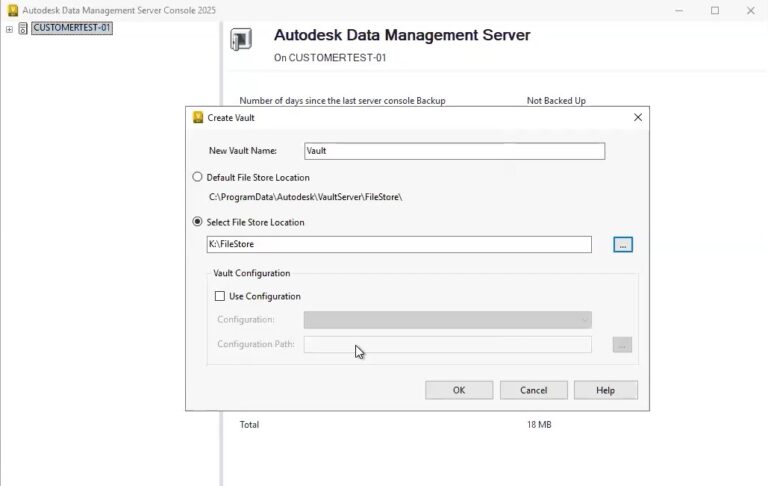Maximize the Server Console window

pyautogui.click(x=715, y=10)
